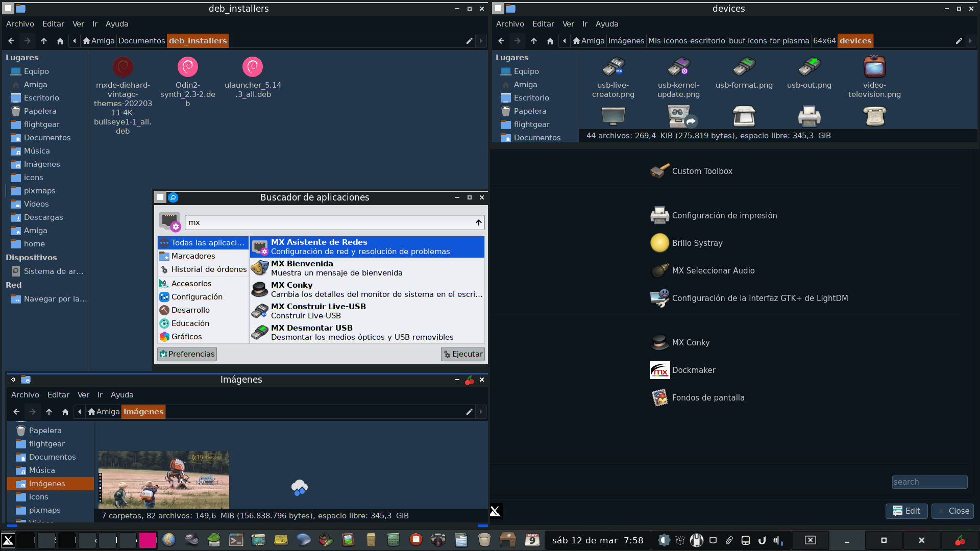Screen dimensions: 980x551
Task: Open MX Seleccionar Audio launcher
Action: (702, 270)
